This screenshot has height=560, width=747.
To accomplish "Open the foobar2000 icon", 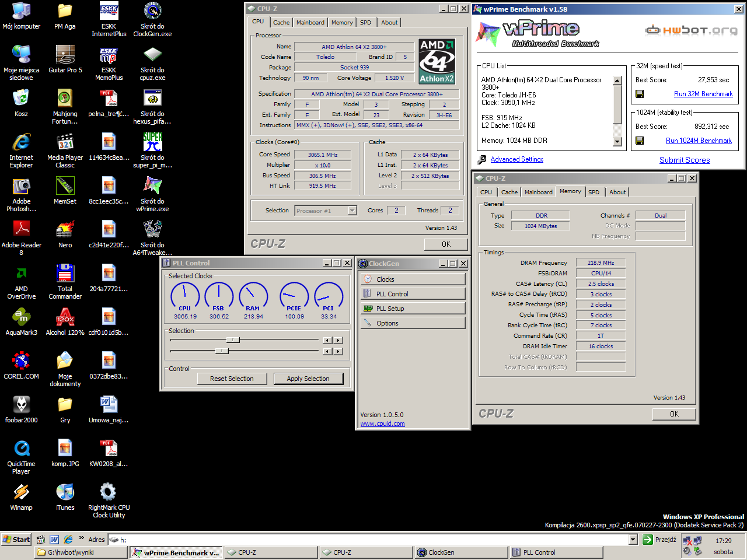I will click(x=21, y=409).
